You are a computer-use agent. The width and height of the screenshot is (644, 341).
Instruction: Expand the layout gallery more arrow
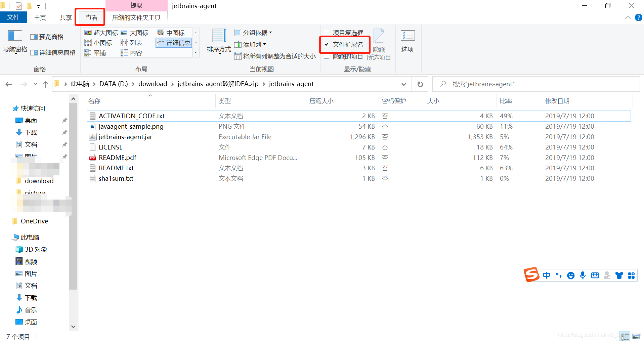196,52
